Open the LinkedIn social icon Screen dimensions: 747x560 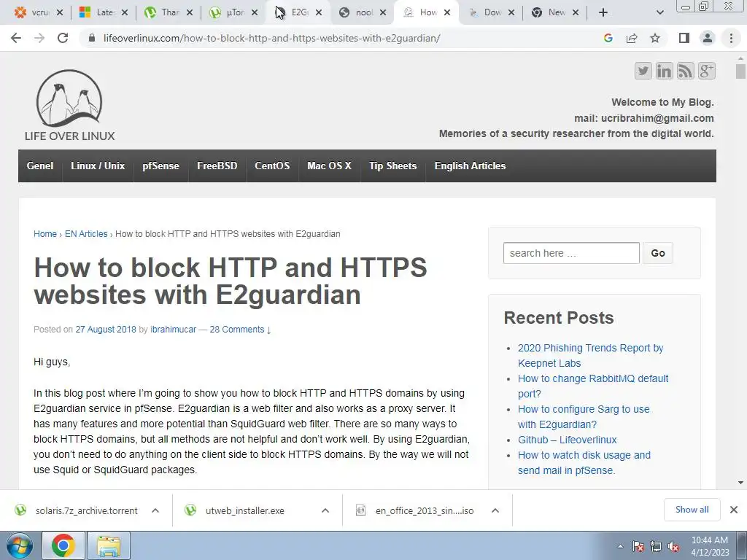click(664, 71)
